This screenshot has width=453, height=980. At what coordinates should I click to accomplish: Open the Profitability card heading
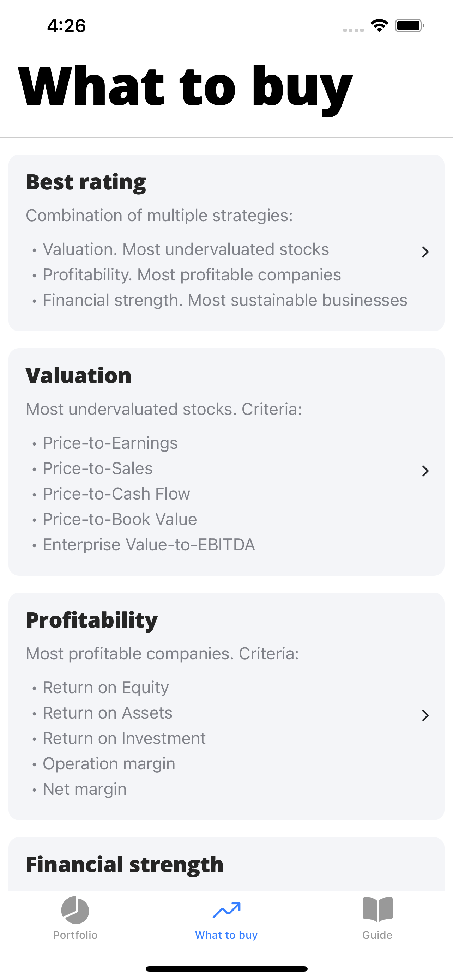(x=92, y=621)
